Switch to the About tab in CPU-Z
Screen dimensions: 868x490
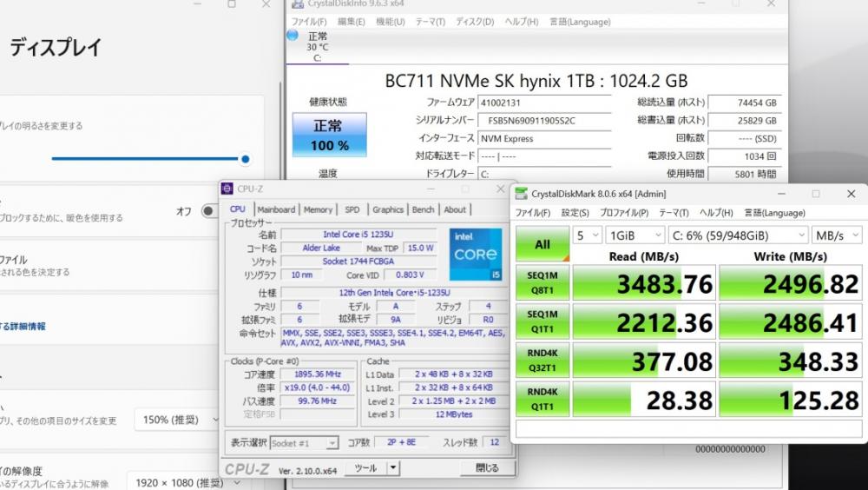click(455, 209)
